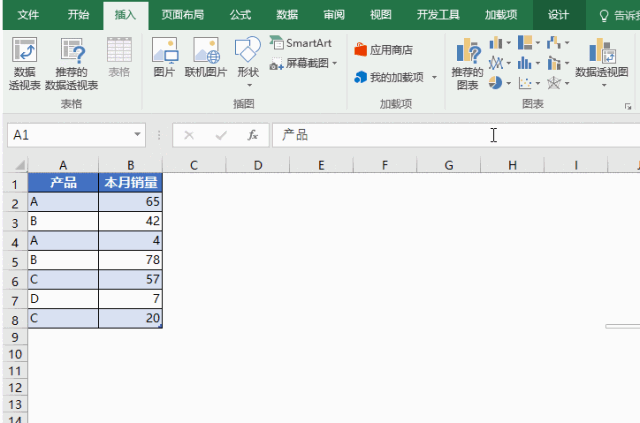Screen dimensions: 640x423
Task: Open the Name Box dropdown arrow
Action: point(137,135)
